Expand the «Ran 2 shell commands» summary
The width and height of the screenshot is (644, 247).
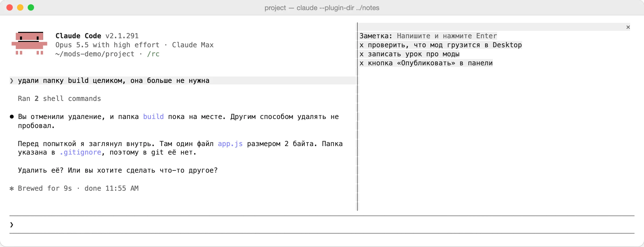click(x=59, y=99)
